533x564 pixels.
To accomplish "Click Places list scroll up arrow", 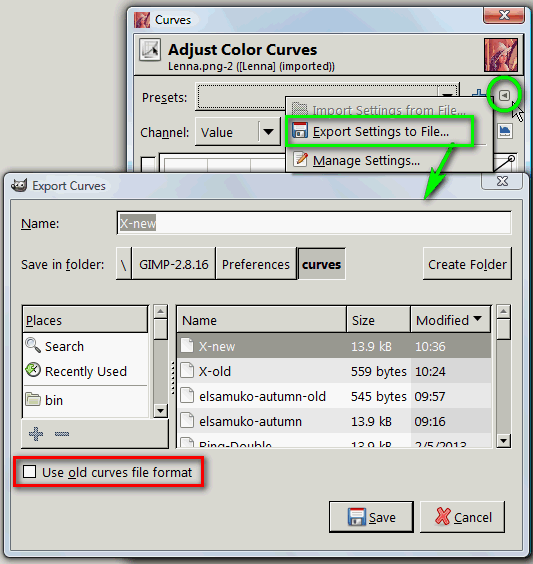I will coord(160,311).
